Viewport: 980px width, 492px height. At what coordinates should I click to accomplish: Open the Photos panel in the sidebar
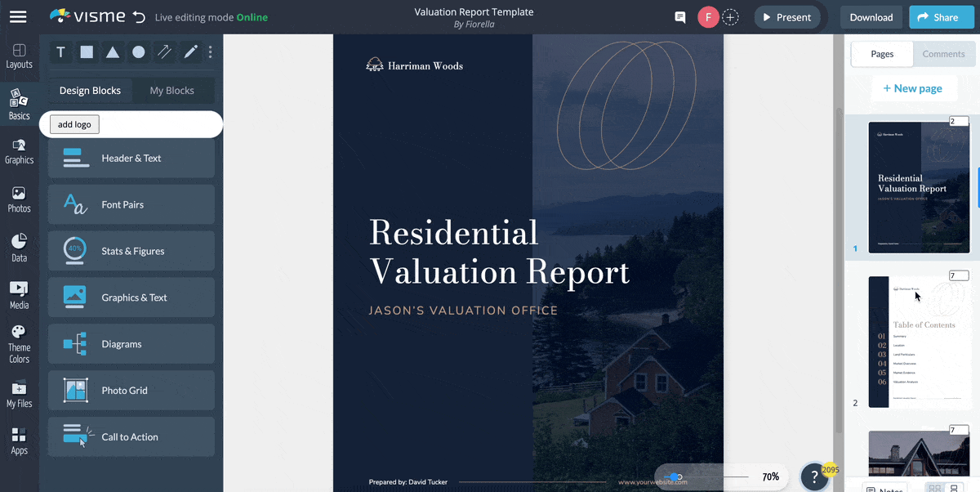point(19,199)
